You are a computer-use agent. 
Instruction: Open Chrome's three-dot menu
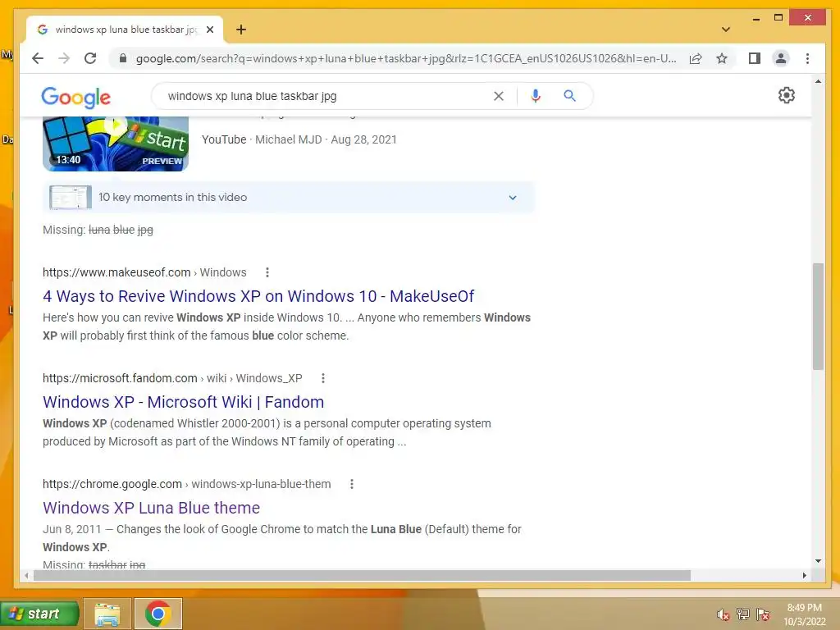click(807, 58)
